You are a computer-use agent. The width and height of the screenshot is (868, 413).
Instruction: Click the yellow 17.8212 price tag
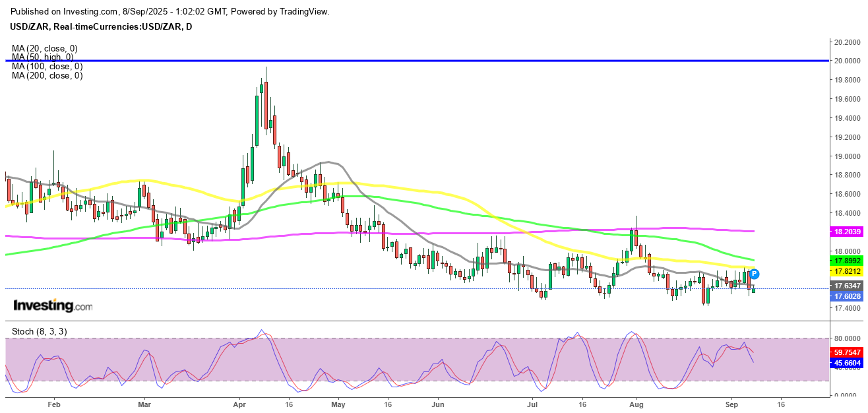coord(846,271)
